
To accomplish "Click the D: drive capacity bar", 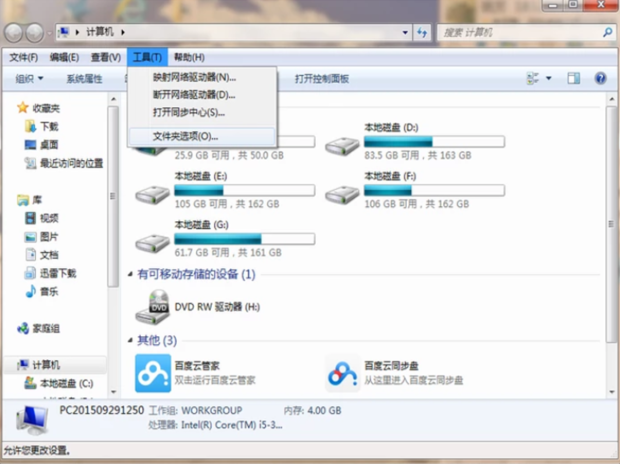I will pyautogui.click(x=434, y=141).
